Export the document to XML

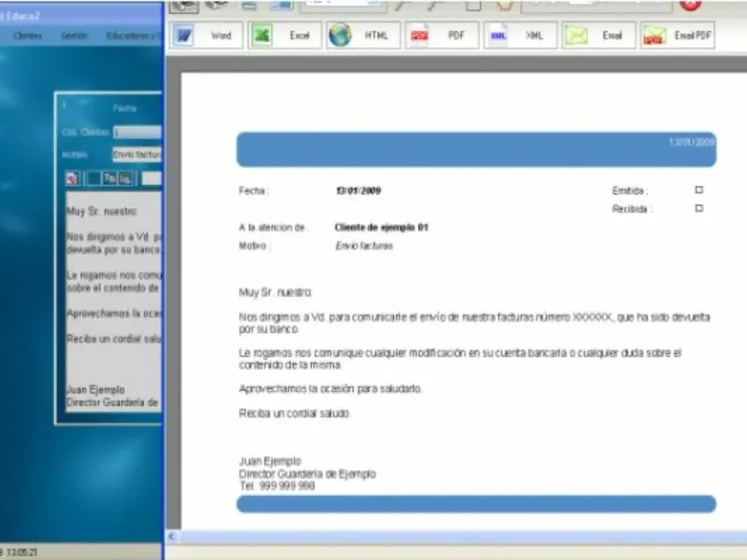[520, 35]
